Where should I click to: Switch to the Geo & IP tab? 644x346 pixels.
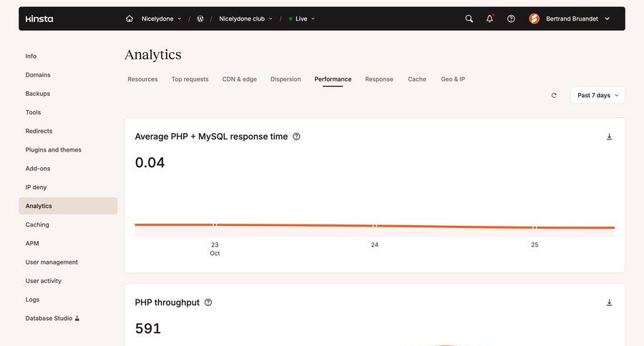click(x=453, y=79)
